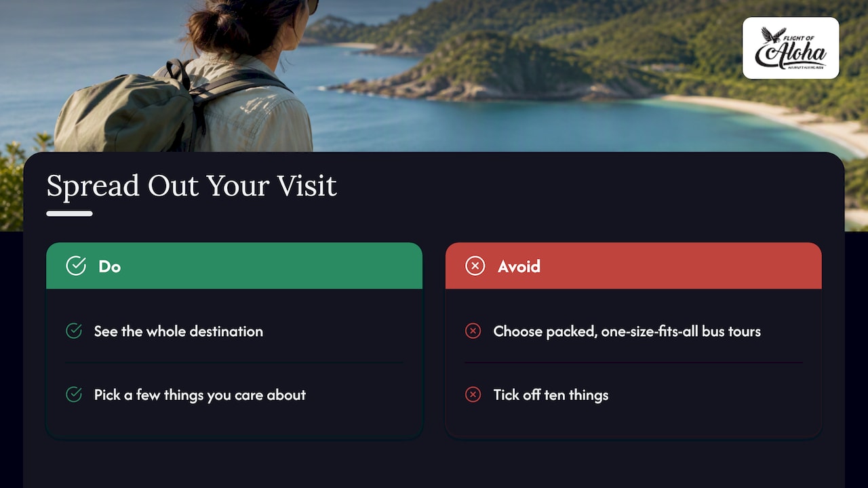
Task: Select the red Avoid header bar
Action: [x=633, y=266]
